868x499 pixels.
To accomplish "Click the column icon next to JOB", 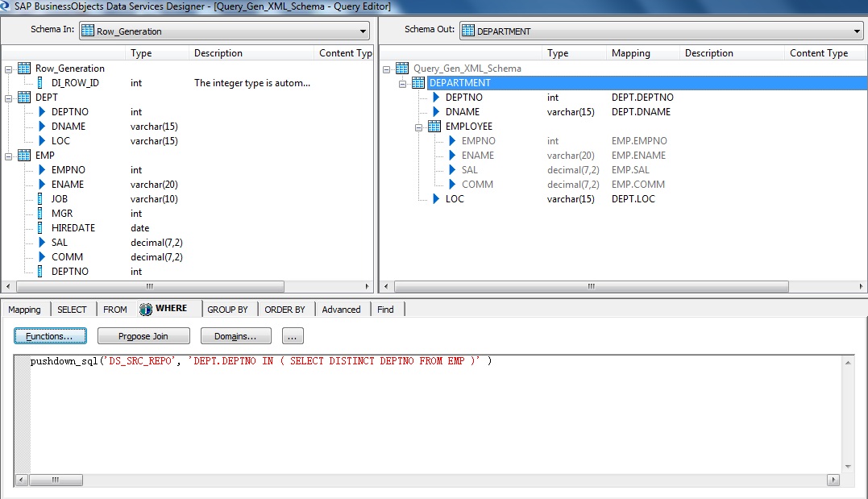I will click(39, 199).
